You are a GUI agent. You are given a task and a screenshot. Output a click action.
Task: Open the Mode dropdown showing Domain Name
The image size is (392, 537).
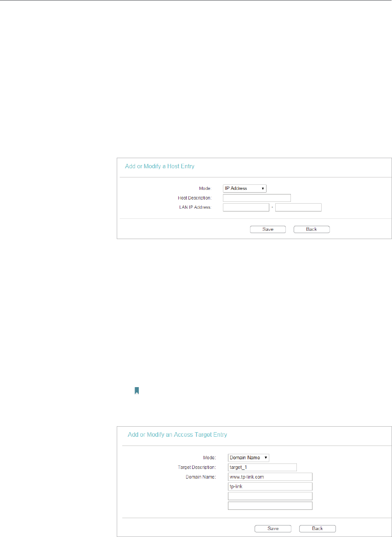tap(249, 457)
